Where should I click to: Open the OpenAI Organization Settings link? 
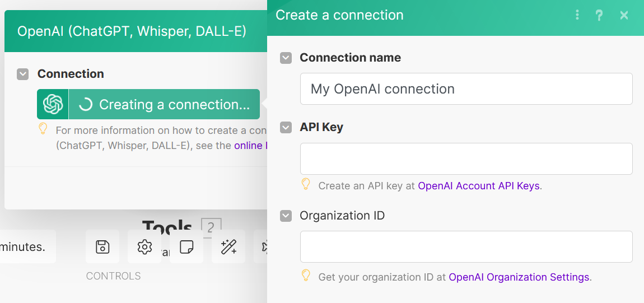519,277
